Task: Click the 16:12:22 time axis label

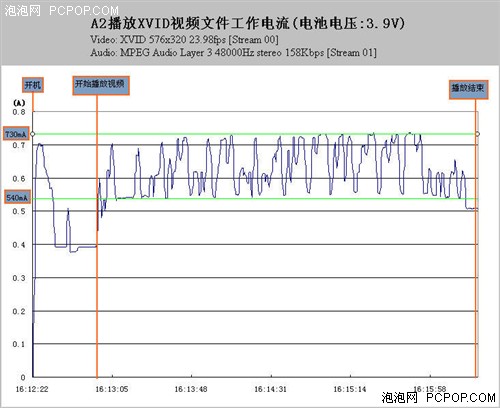Action: coord(32,389)
